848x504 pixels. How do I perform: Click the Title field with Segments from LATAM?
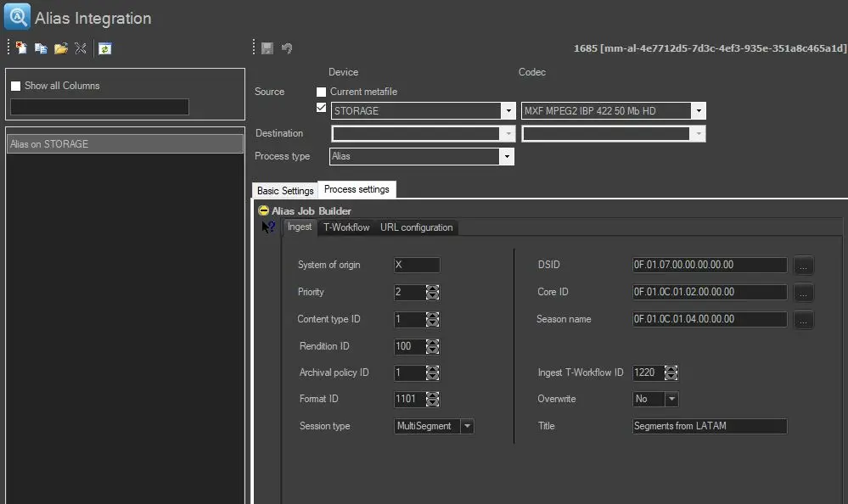710,426
